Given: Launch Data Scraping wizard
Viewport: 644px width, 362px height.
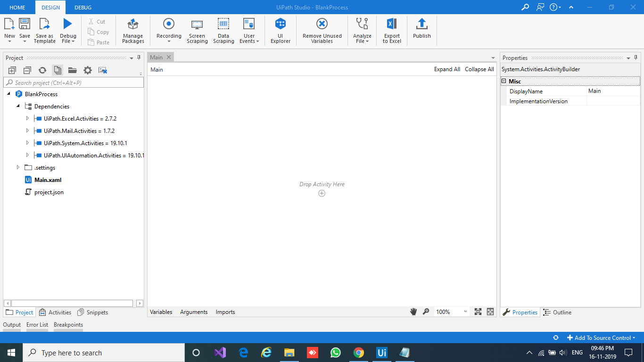Looking at the screenshot, I should (223, 30).
